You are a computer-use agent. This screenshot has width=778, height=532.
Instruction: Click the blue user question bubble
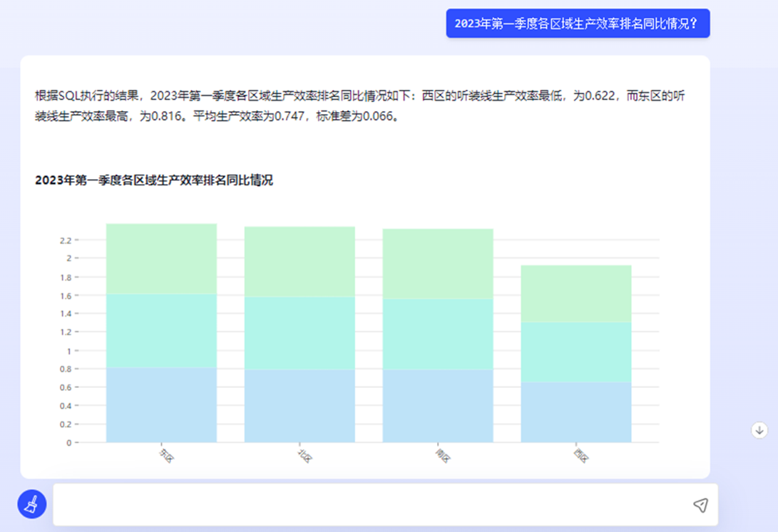click(x=578, y=24)
